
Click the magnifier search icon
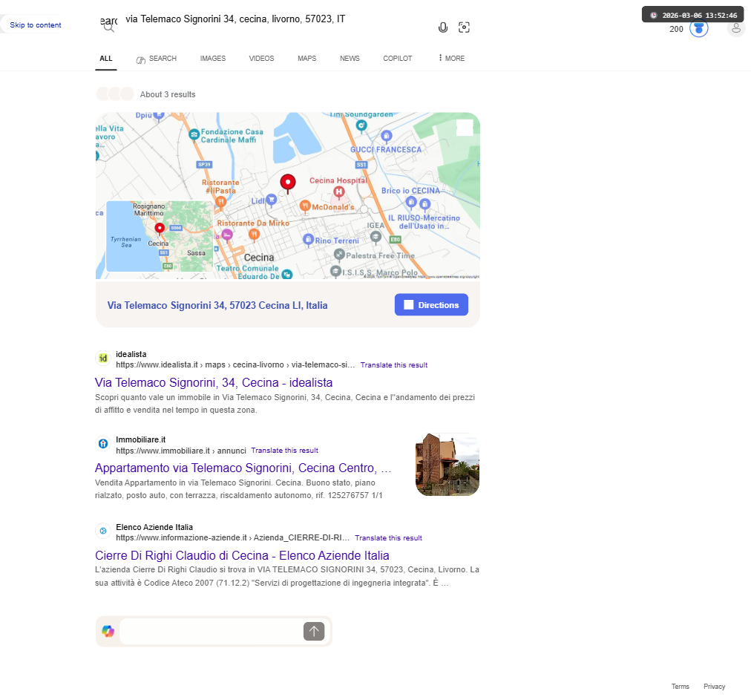point(109,27)
